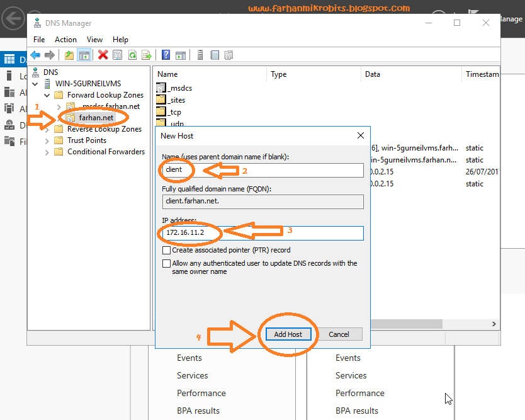Open the Properties toolbar icon
The width and height of the screenshot is (525, 420).
(117, 55)
